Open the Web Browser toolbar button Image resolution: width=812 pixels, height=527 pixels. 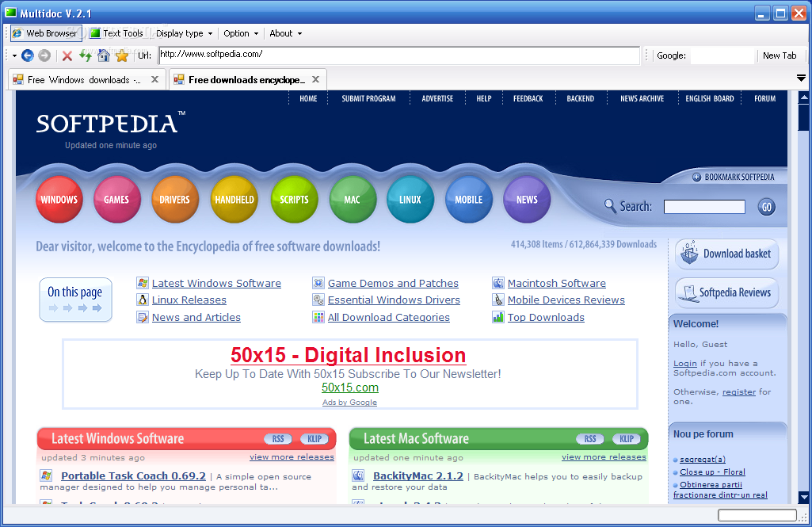coord(45,33)
